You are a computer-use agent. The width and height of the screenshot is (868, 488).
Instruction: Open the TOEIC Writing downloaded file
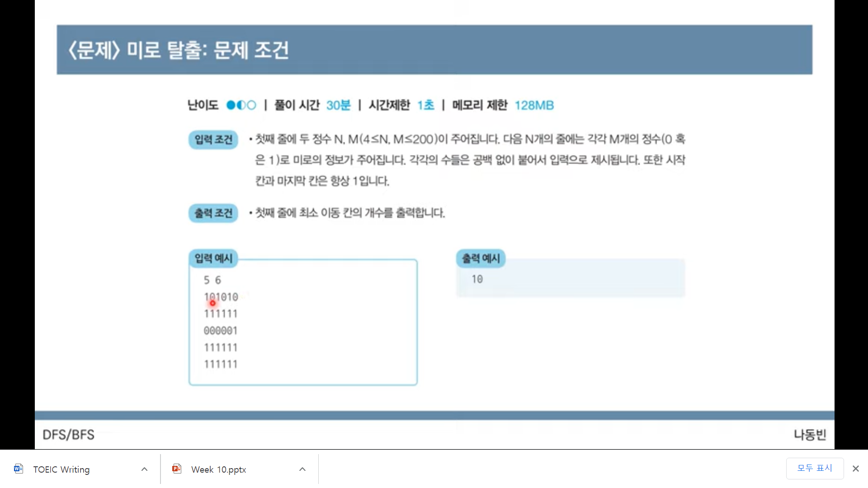point(61,469)
